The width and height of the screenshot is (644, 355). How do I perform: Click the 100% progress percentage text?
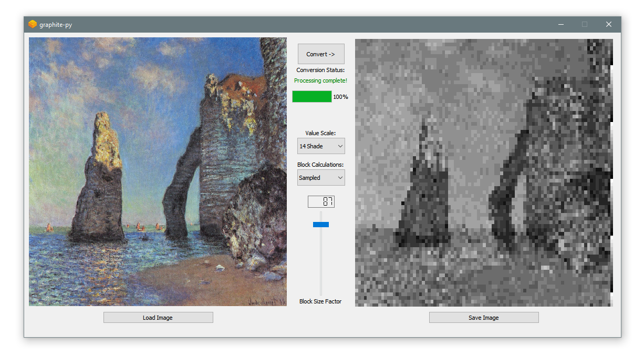[340, 97]
